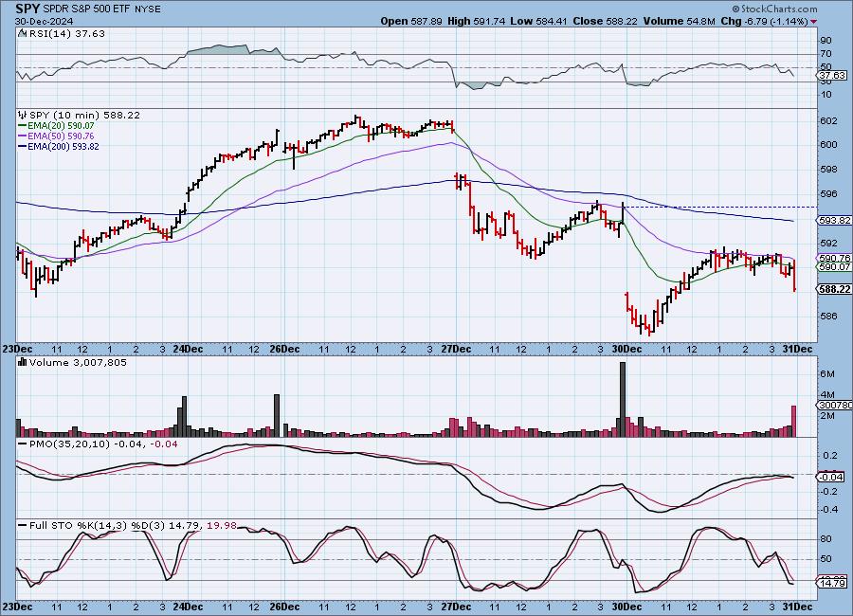Click the 593.82 price tag on the right axis
Screen dimensions: 853x616
(x=834, y=221)
